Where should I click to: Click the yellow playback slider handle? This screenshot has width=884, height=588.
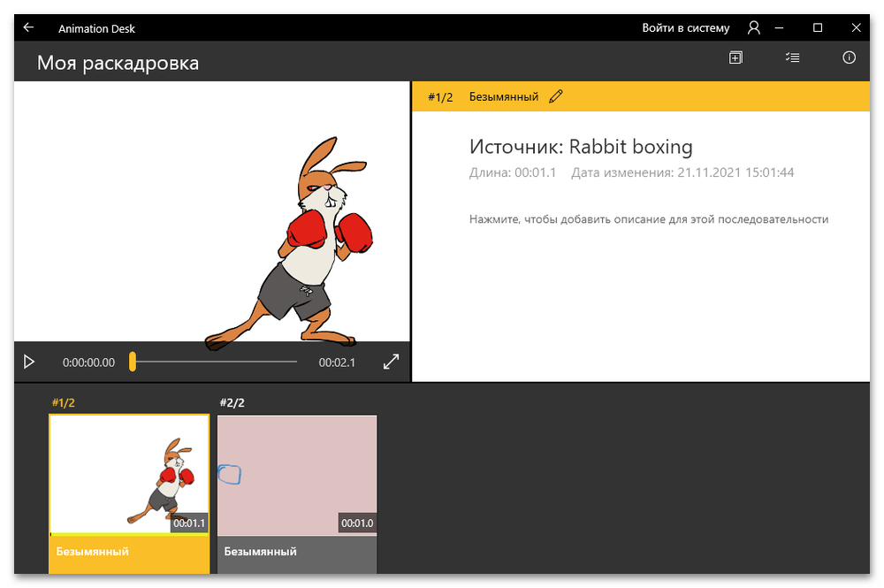coord(133,362)
